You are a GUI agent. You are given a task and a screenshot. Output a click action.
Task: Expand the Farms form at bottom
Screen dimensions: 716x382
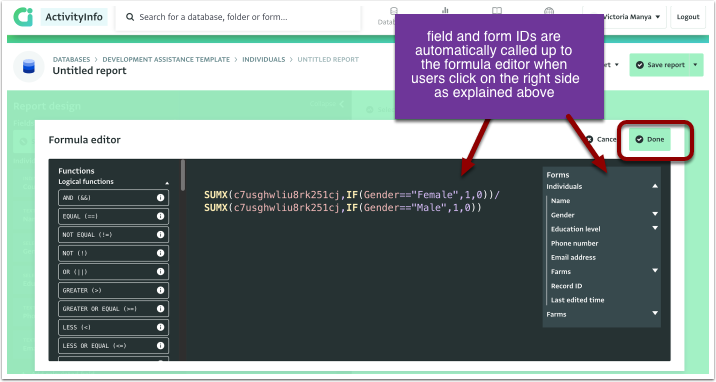tap(655, 314)
